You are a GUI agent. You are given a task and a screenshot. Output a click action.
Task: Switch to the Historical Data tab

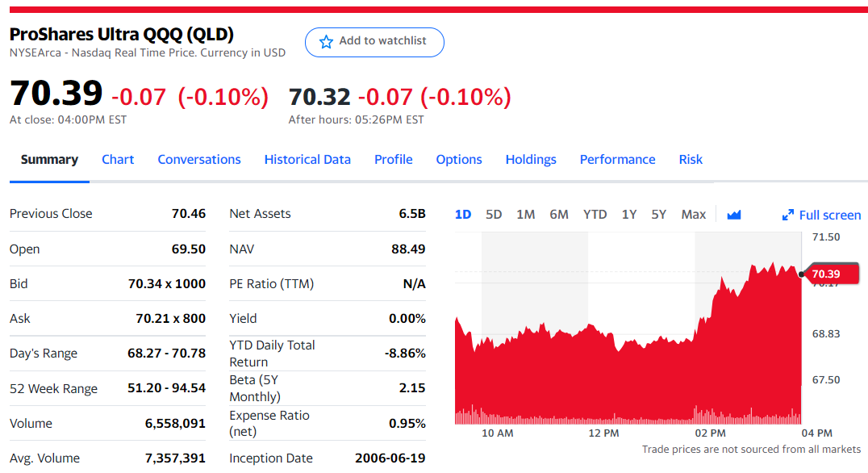pos(307,160)
